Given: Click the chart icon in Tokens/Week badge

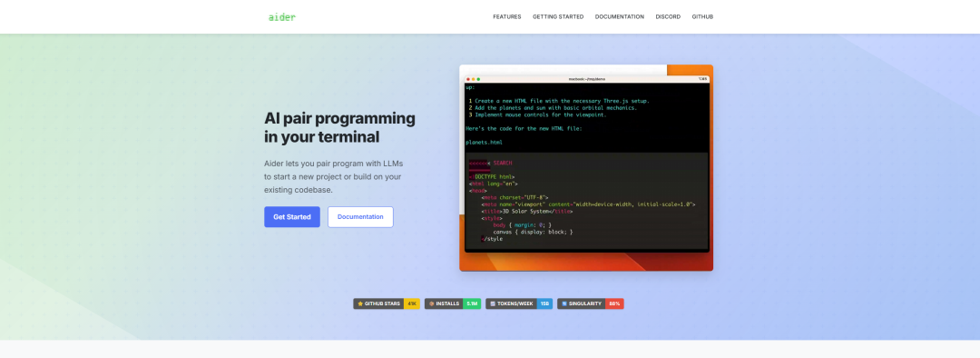Looking at the screenshot, I should 493,303.
